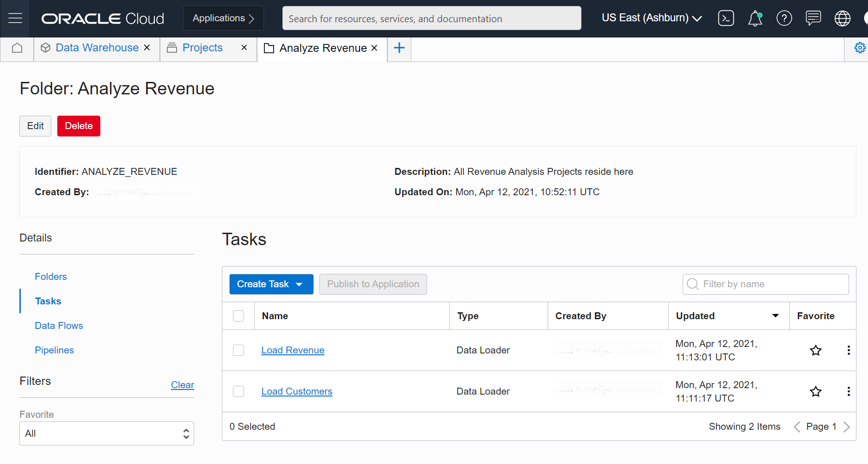Add a new tab with plus icon

click(399, 48)
